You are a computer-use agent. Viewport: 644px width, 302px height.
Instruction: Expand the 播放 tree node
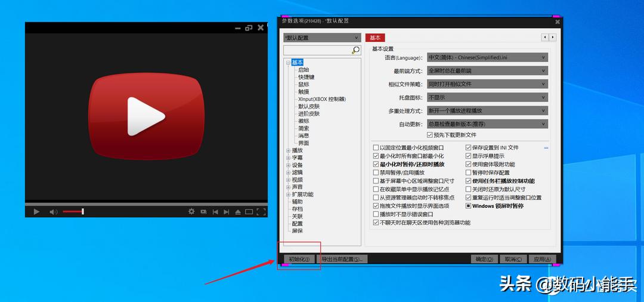click(289, 150)
